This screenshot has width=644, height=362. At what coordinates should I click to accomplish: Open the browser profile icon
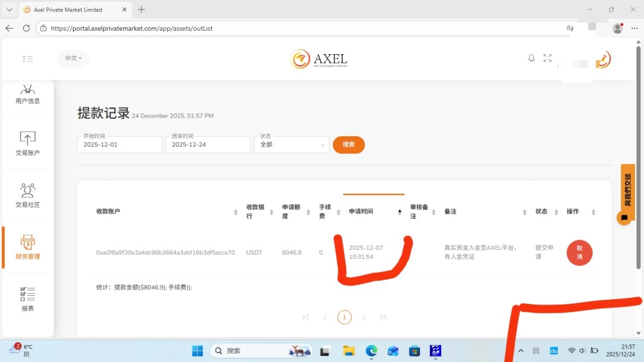617,28
